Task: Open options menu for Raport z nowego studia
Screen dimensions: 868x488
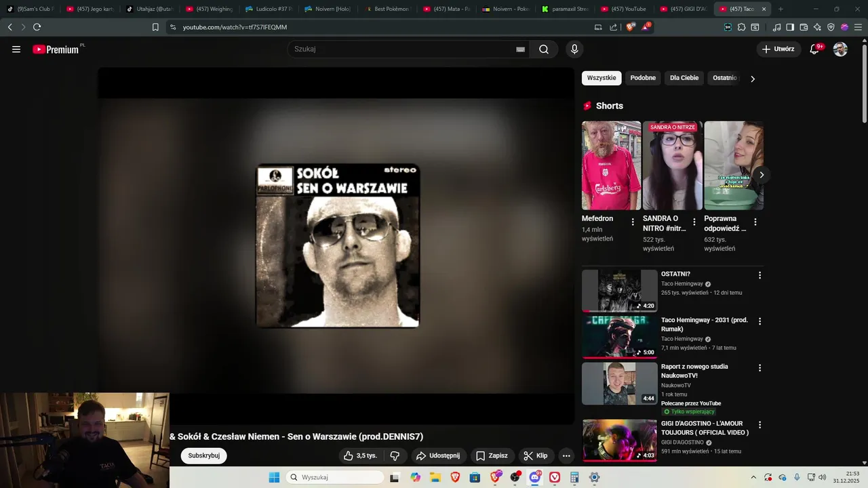Action: click(x=759, y=368)
